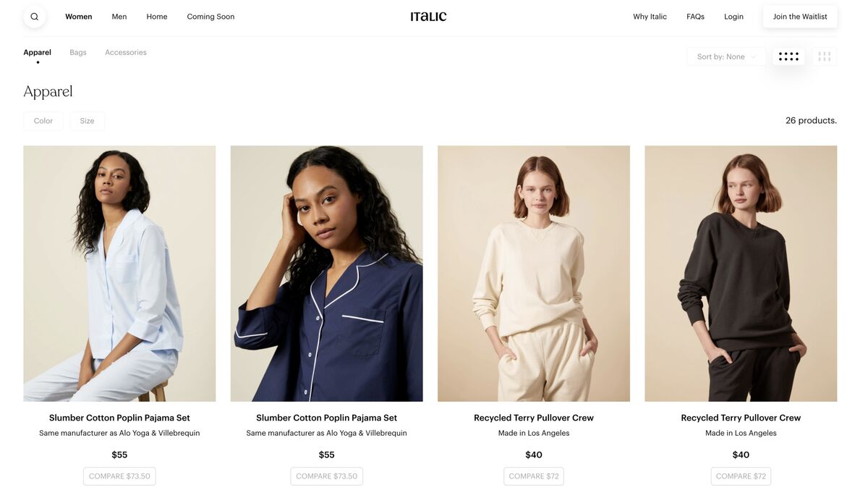Open the Men menu
This screenshot has height=493, width=868.
click(x=119, y=17)
